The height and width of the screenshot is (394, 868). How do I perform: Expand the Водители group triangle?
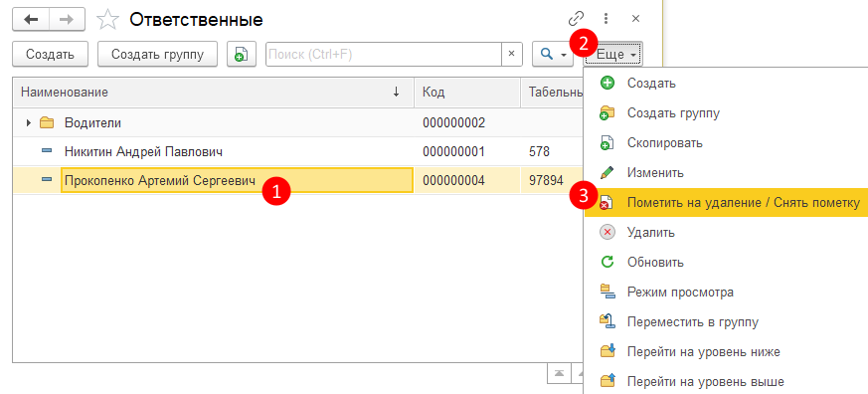pos(29,122)
